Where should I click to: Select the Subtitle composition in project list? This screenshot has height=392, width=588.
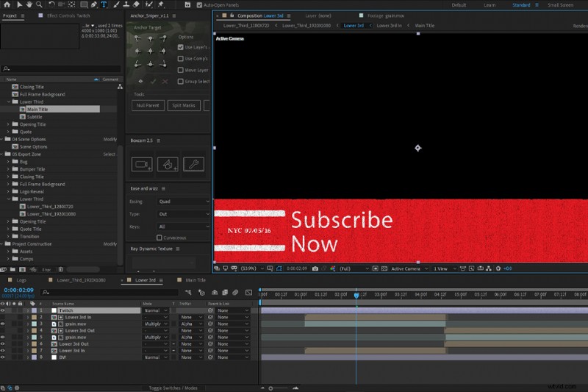pos(34,117)
